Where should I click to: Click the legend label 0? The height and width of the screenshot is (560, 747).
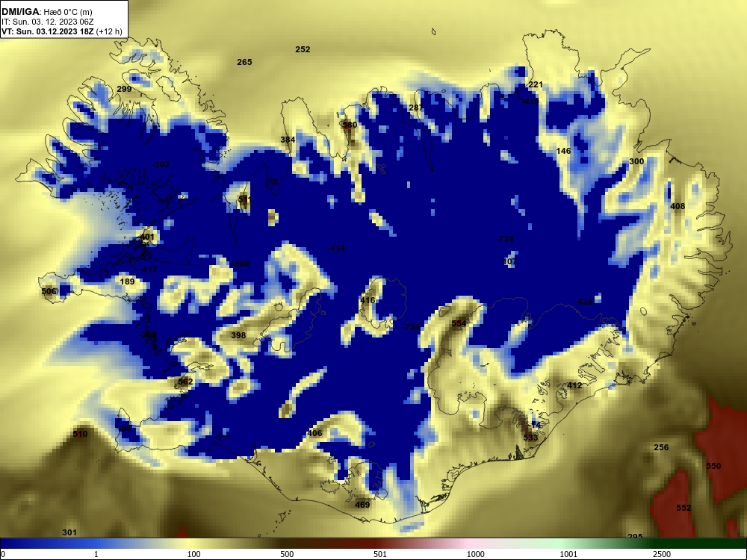point(3,554)
